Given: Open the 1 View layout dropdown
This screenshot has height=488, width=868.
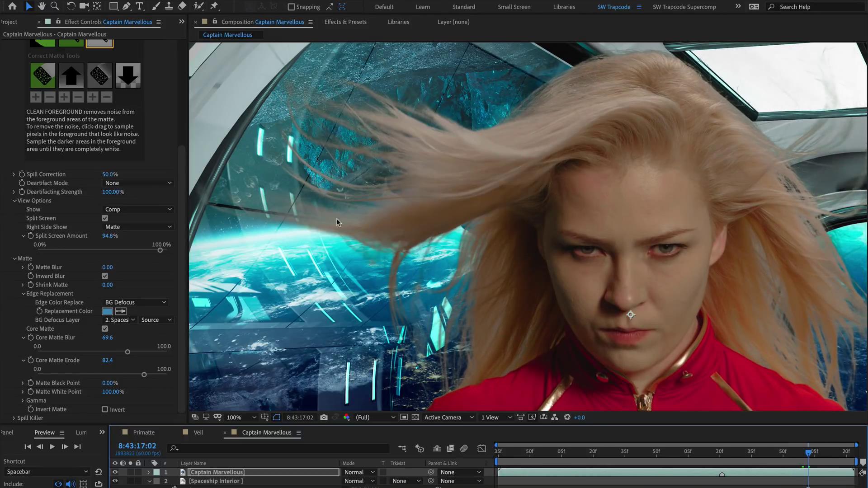Looking at the screenshot, I should coord(496,418).
